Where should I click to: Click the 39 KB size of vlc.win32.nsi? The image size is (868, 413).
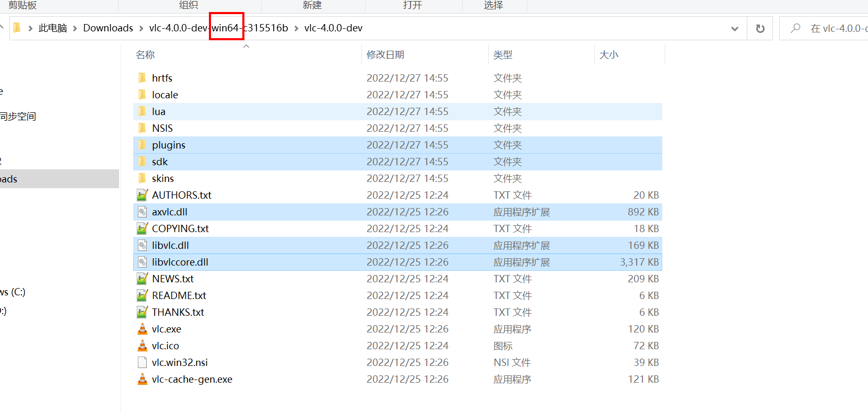647,362
